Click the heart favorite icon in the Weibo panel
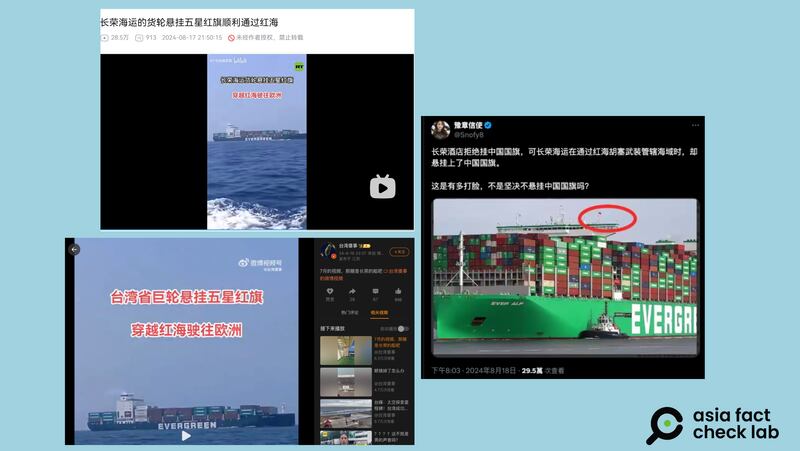 tap(330, 291)
